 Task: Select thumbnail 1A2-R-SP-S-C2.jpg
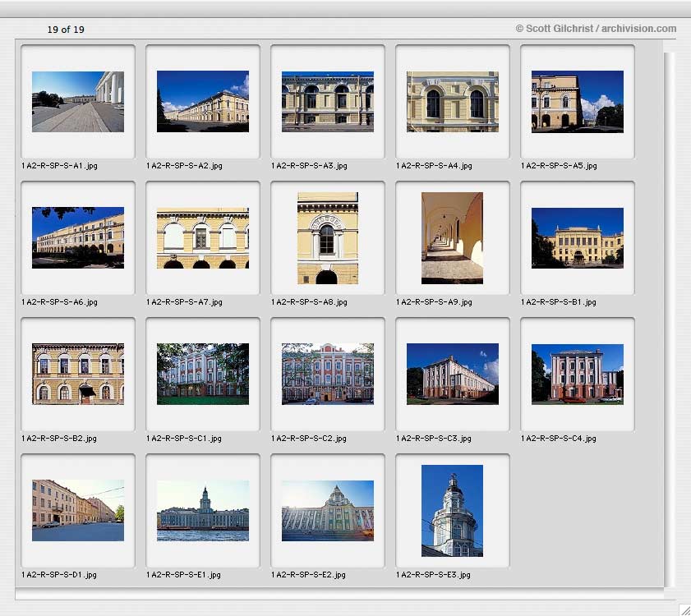click(x=328, y=374)
